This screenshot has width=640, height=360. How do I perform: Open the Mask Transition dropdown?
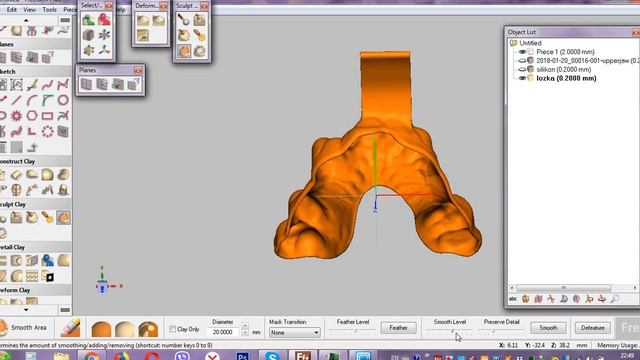[x=294, y=333]
